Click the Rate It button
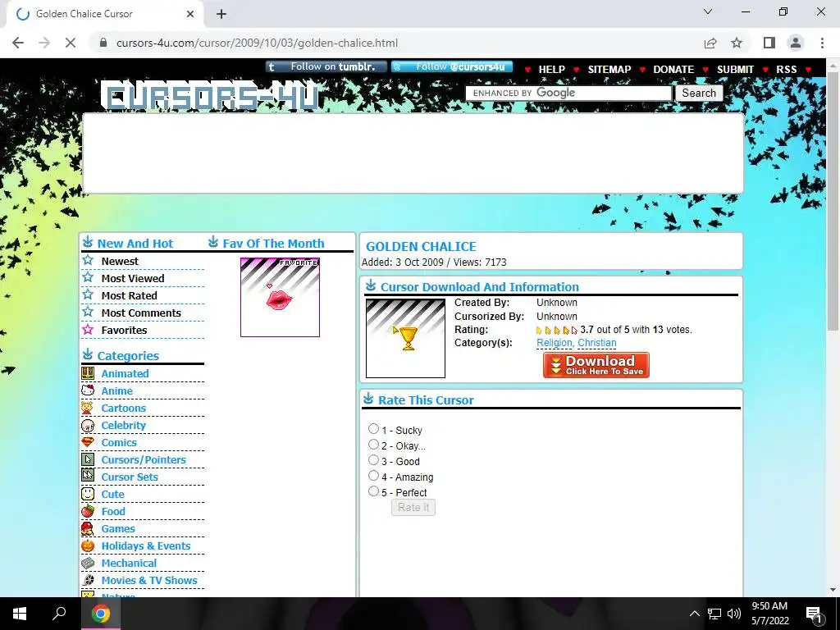 coord(413,507)
